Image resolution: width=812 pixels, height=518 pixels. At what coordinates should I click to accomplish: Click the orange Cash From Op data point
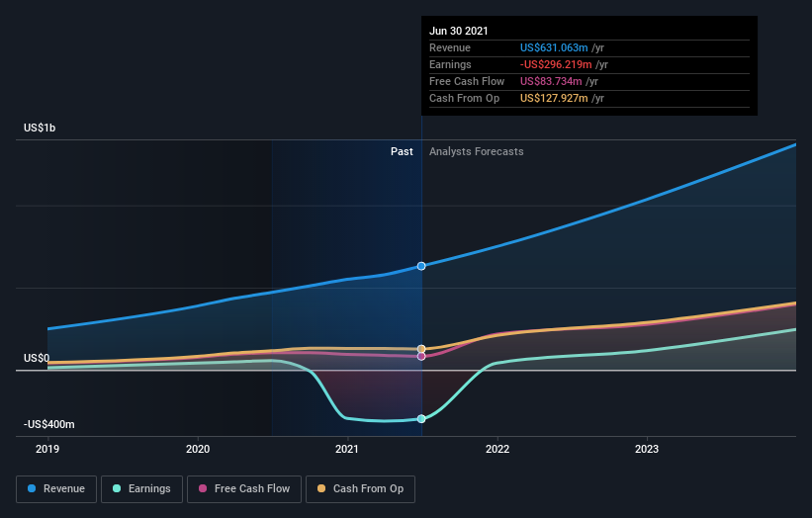421,349
